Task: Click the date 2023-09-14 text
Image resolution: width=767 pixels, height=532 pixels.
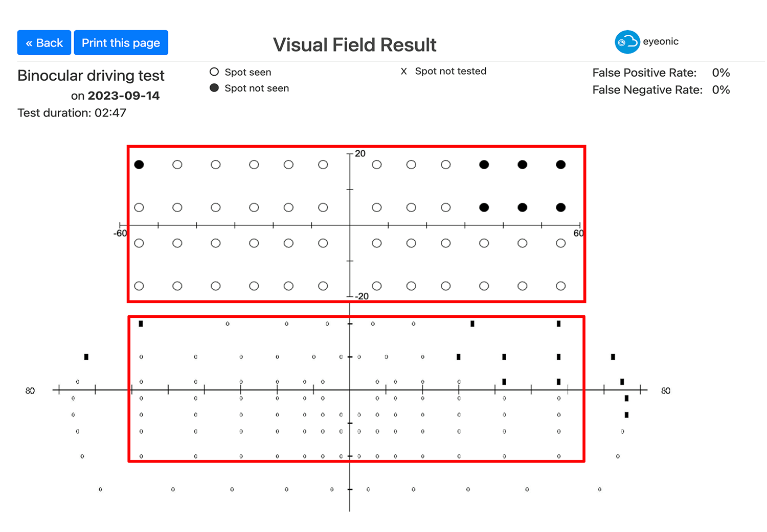Action: [124, 96]
